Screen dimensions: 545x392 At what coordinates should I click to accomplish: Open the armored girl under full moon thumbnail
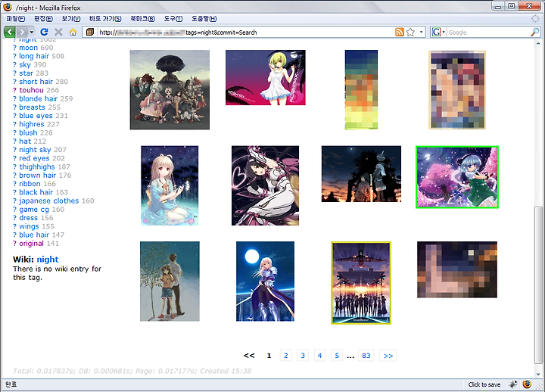point(265,282)
